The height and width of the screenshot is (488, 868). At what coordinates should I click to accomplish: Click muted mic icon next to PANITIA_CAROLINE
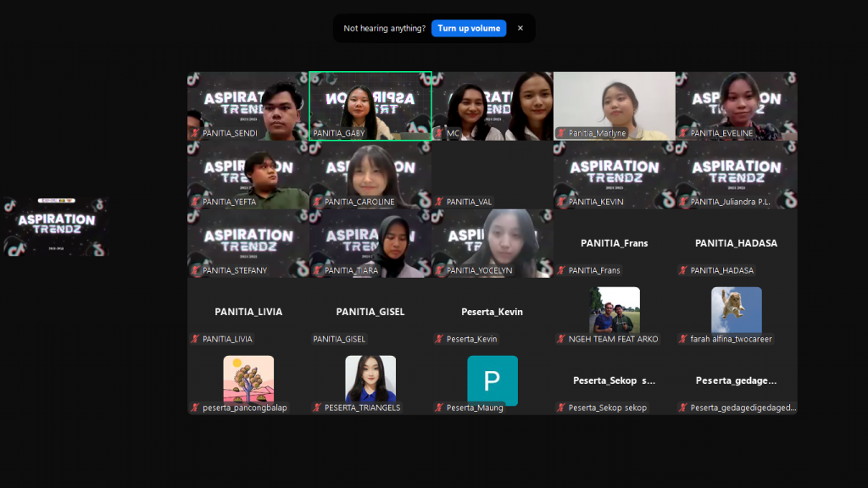(317, 202)
